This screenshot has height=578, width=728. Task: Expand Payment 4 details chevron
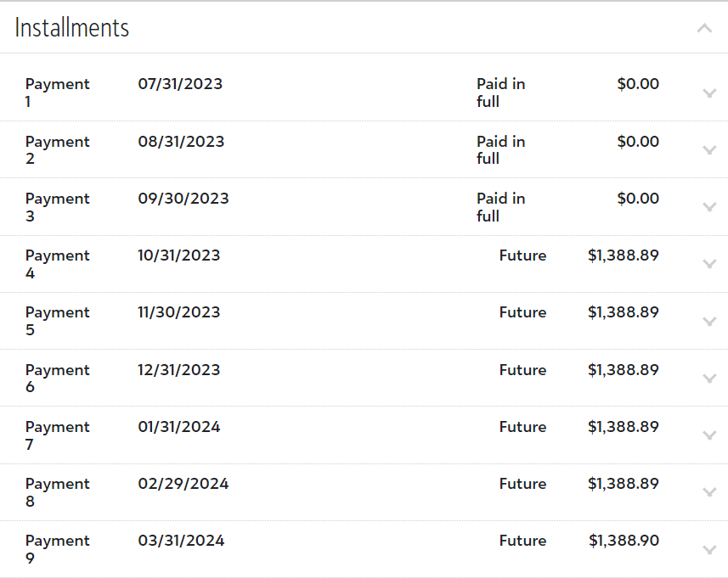coord(710,264)
